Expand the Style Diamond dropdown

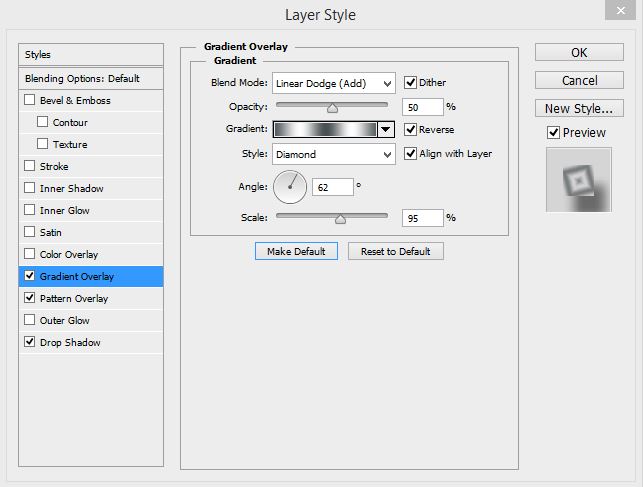333,154
